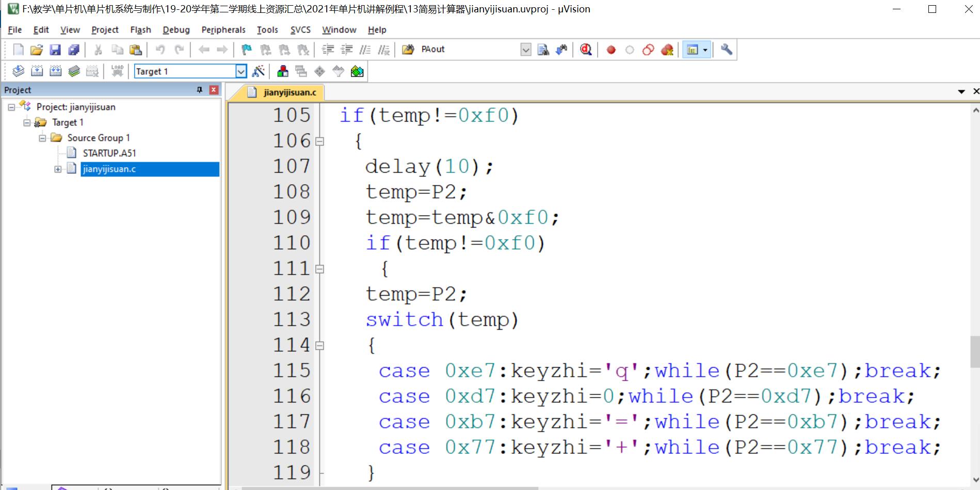Redo last edit

(179, 50)
